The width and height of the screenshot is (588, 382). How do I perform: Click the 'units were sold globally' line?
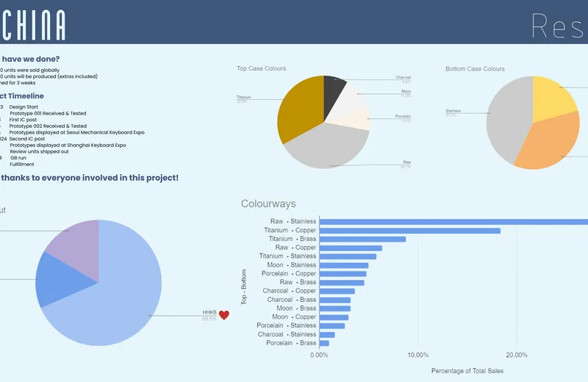(x=32, y=70)
